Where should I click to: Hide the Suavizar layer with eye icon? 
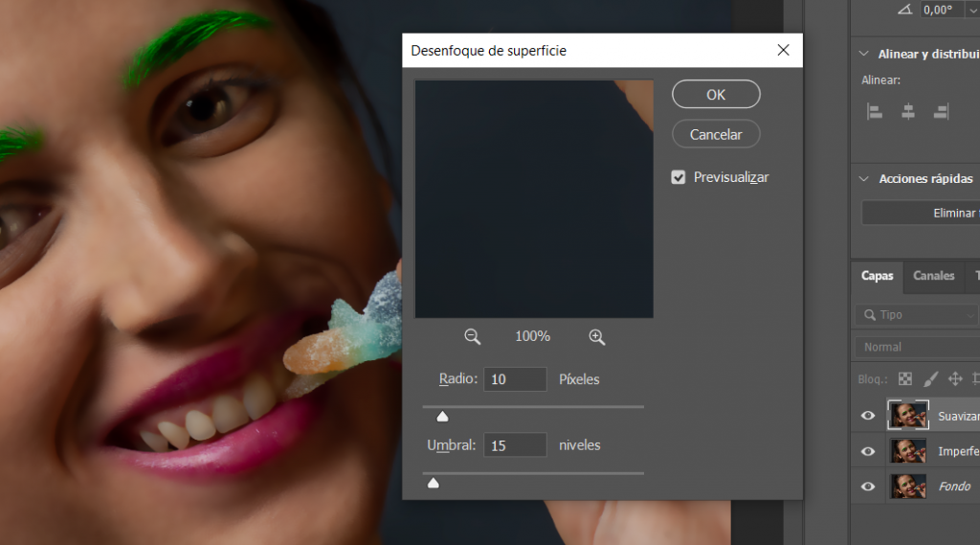(x=868, y=416)
